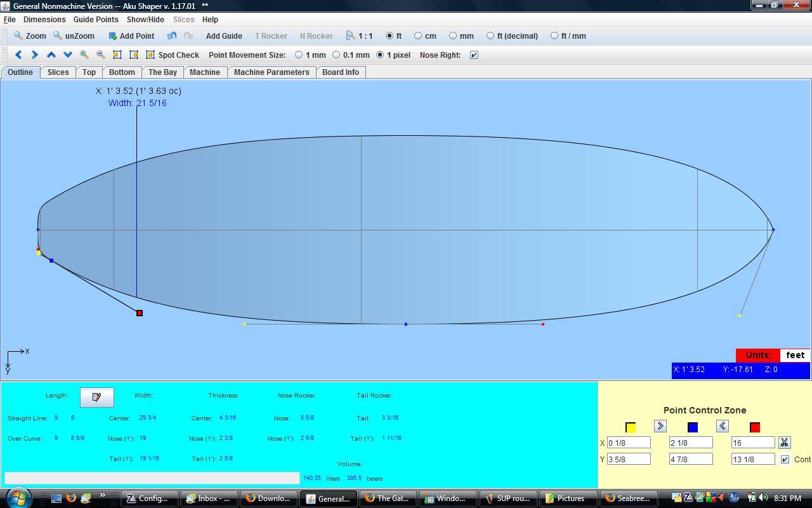Open the Dimensions menu
The image size is (812, 508).
point(44,20)
